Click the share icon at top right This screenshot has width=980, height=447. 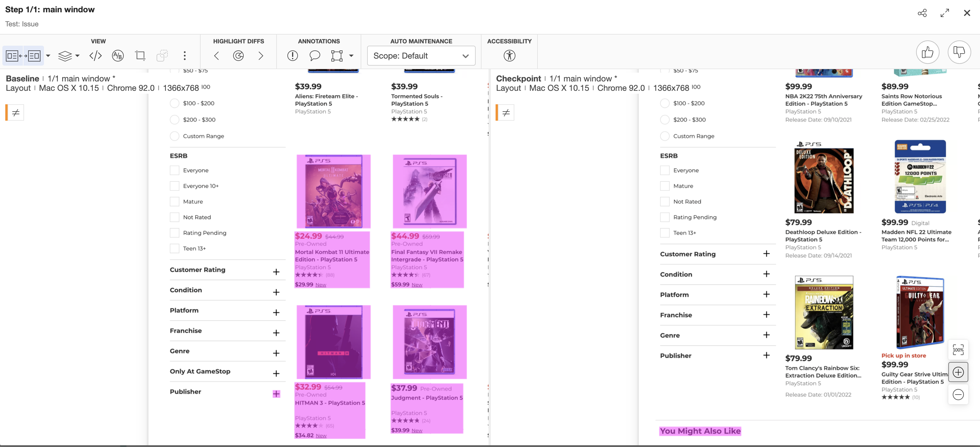pyautogui.click(x=922, y=13)
